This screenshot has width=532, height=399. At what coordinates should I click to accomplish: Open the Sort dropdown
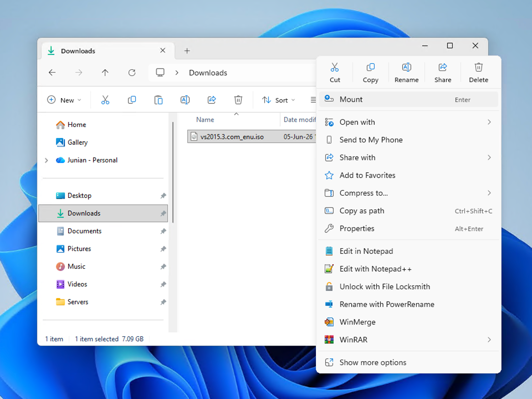(x=279, y=100)
